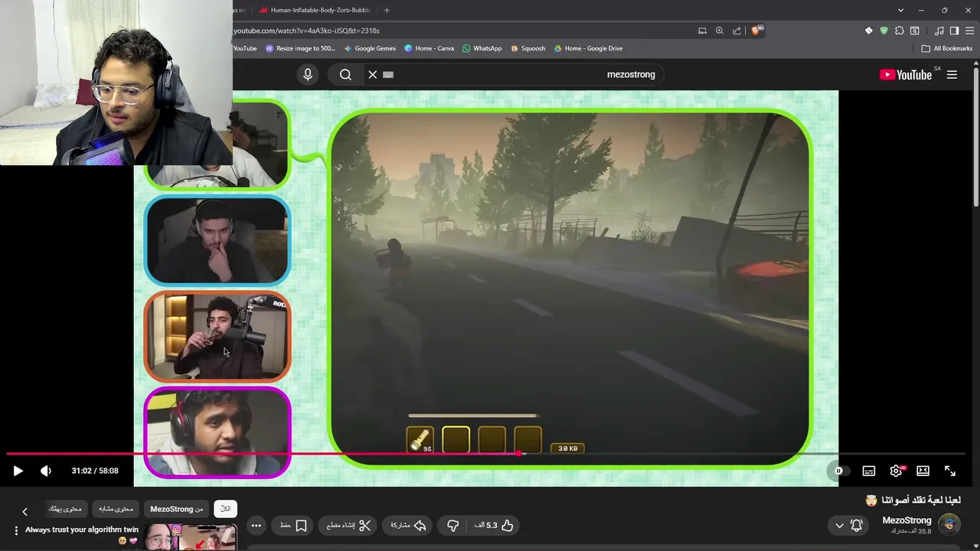Viewport: 980px width, 551px height.
Task: Go to YouTube home via logo
Action: point(906,74)
